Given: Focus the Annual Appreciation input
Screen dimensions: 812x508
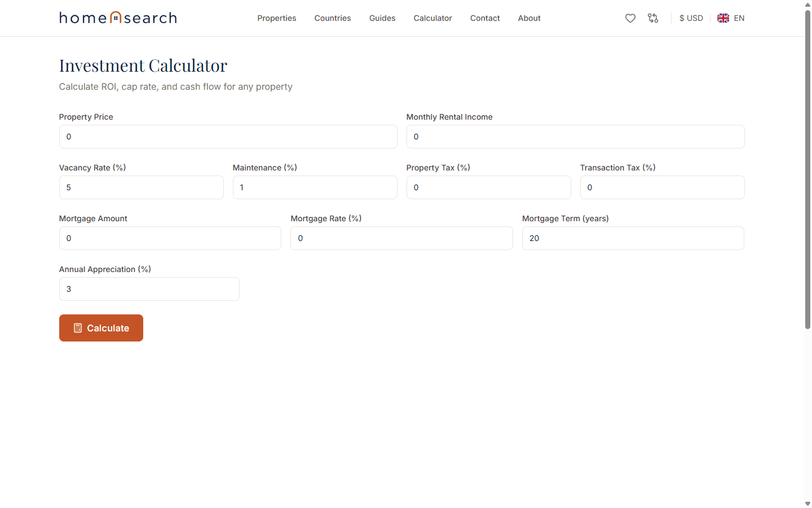Looking at the screenshot, I should pyautogui.click(x=149, y=289).
